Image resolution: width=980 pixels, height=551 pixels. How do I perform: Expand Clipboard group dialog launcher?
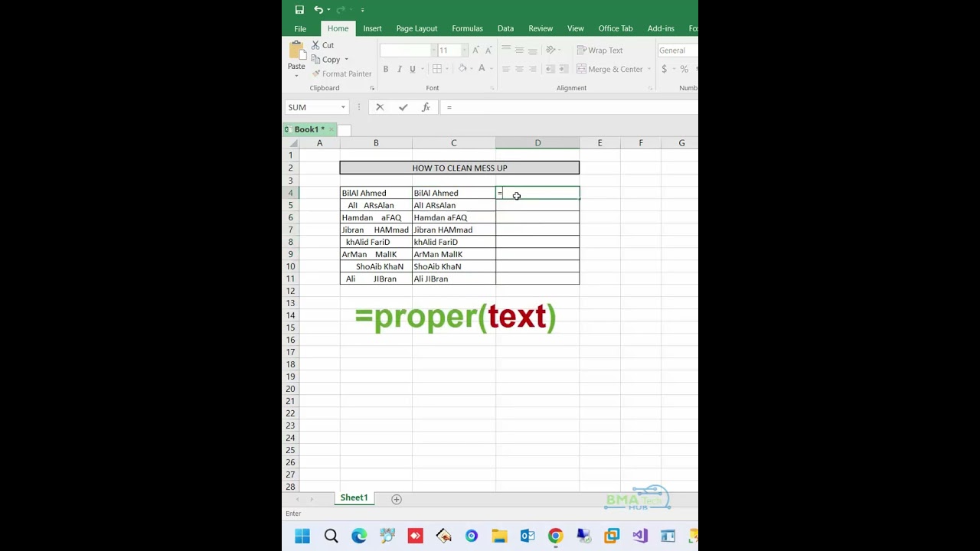372,88
